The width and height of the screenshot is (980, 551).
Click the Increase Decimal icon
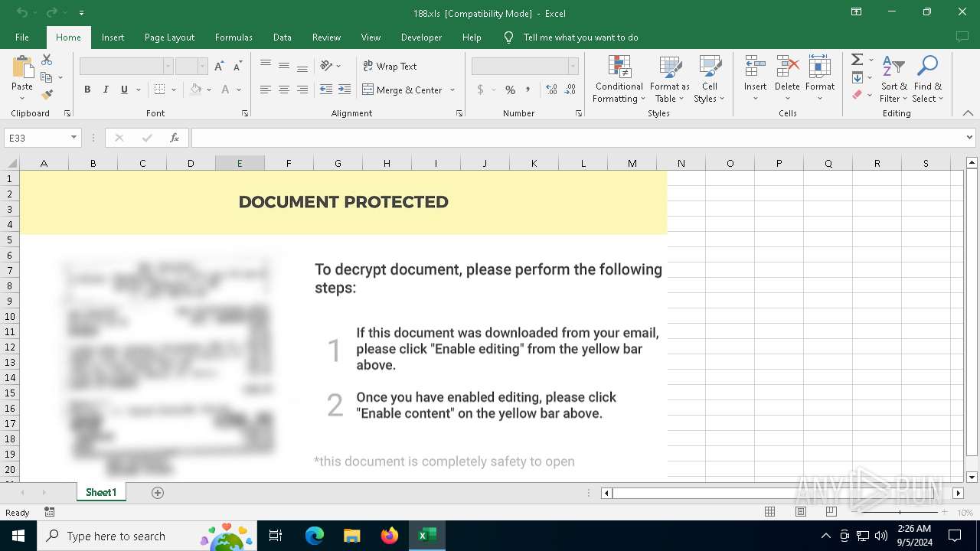click(551, 90)
